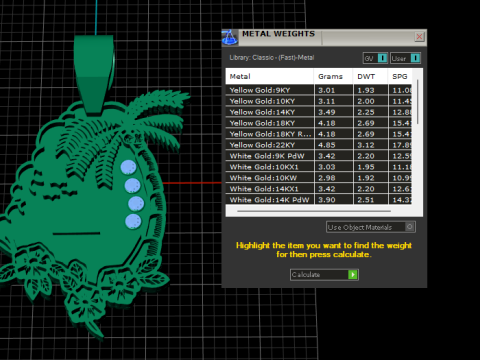
Task: Toggle the Use Object Materials indicator icon
Action: tap(410, 227)
